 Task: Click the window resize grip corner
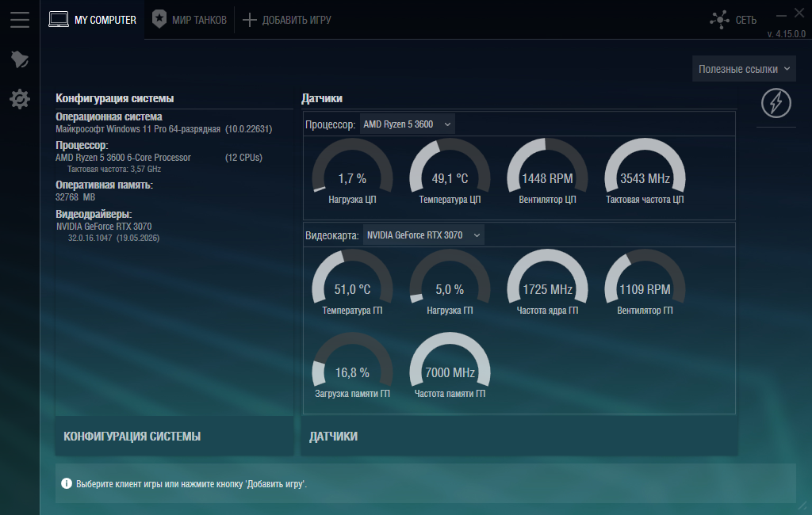tap(802, 505)
